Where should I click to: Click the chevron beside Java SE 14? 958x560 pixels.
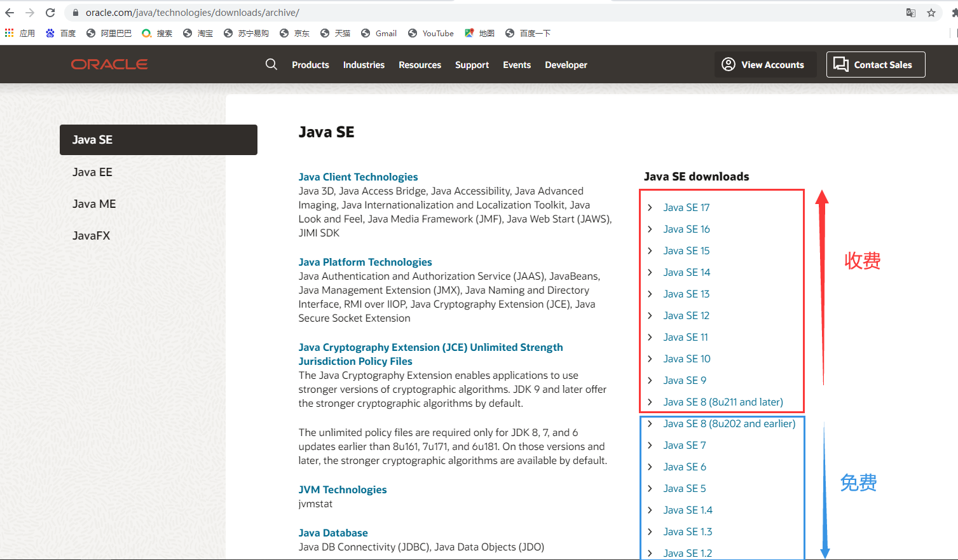[x=650, y=272]
